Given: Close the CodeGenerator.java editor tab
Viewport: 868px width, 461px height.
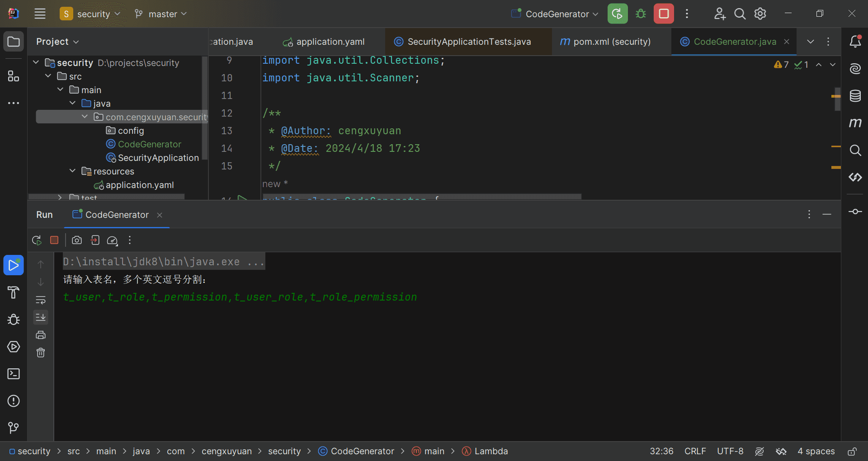Looking at the screenshot, I should (x=787, y=42).
